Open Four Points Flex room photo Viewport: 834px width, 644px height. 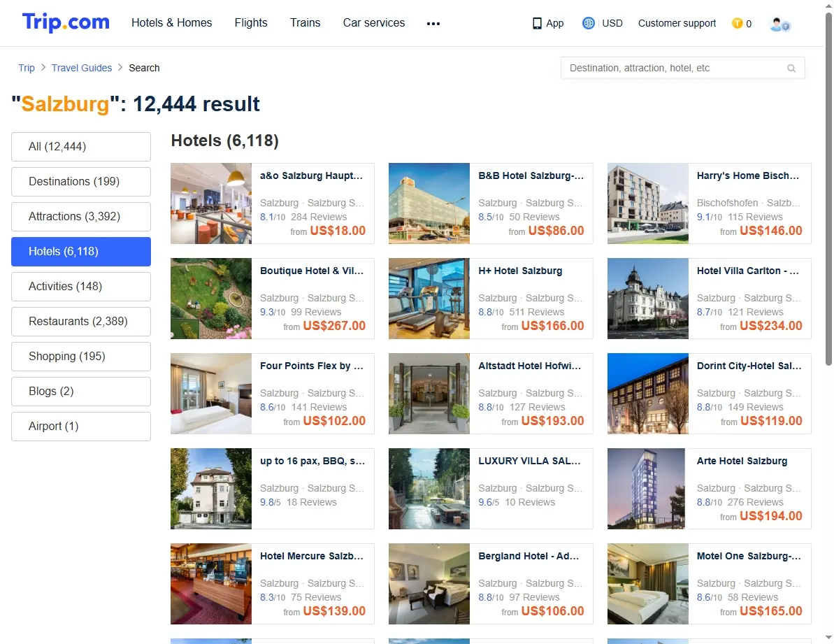pyautogui.click(x=211, y=394)
